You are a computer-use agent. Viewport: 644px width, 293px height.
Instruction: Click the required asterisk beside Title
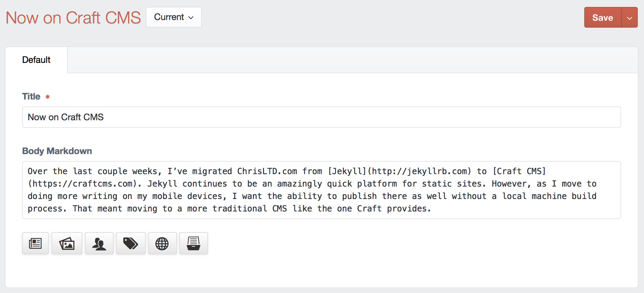(47, 97)
